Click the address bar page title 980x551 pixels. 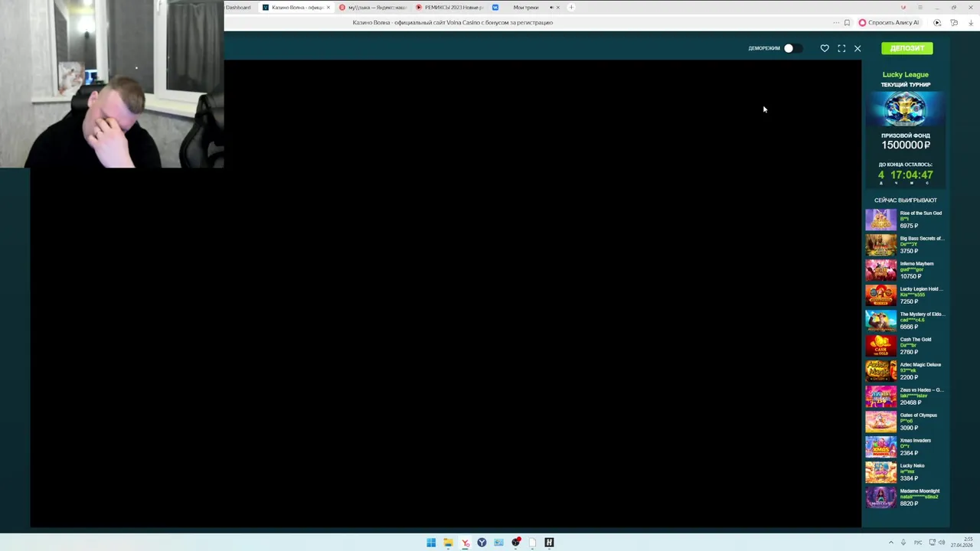point(452,23)
